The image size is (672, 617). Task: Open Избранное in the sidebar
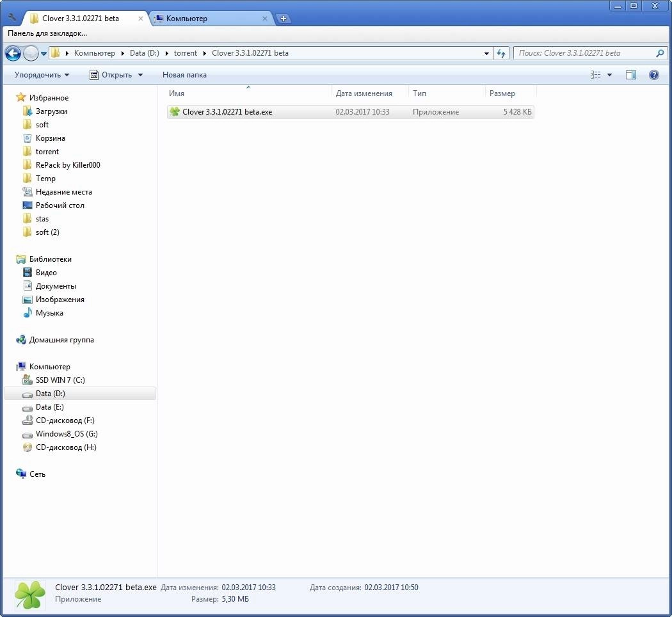pyautogui.click(x=49, y=98)
